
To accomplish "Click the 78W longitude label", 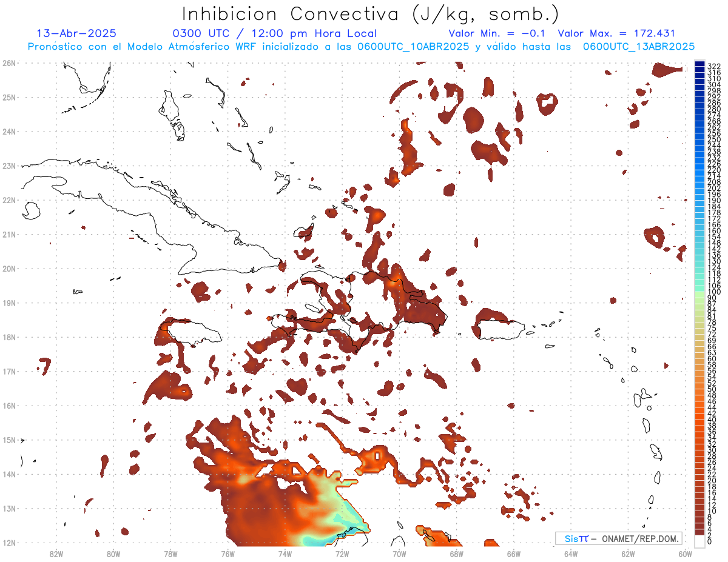I will [x=170, y=553].
